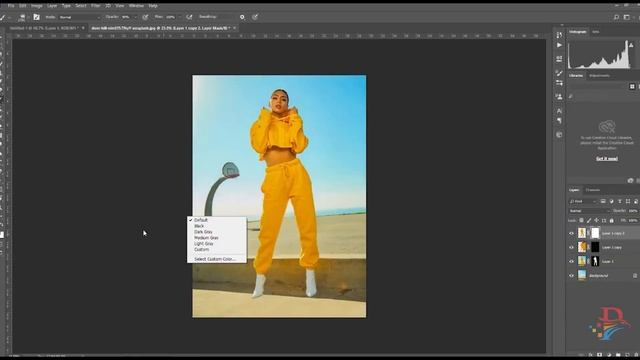The height and width of the screenshot is (360, 640).
Task: Switch to the Histogram panel tab
Action: pyautogui.click(x=578, y=31)
